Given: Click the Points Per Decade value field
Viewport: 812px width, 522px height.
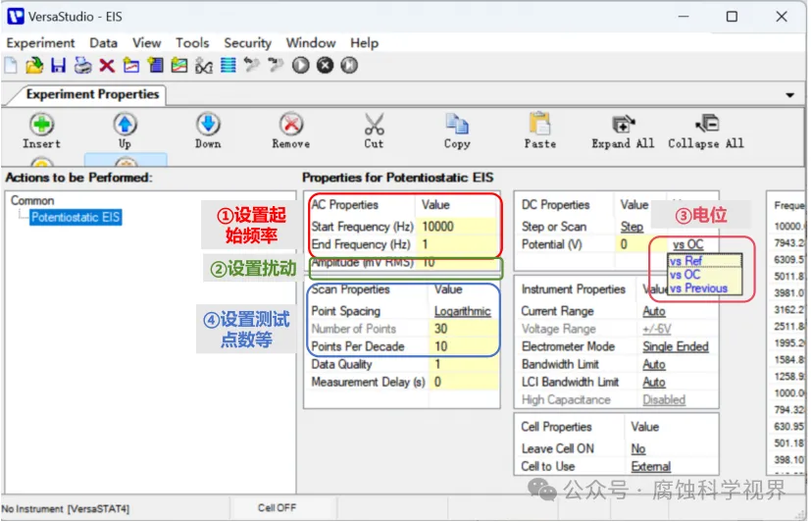Looking at the screenshot, I should (464, 346).
